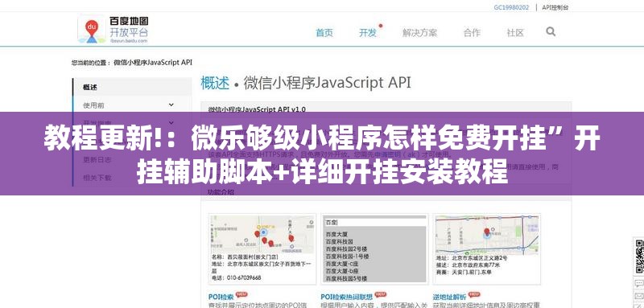Open the chat bubble feedback icon
The image size is (644, 308).
640,282
